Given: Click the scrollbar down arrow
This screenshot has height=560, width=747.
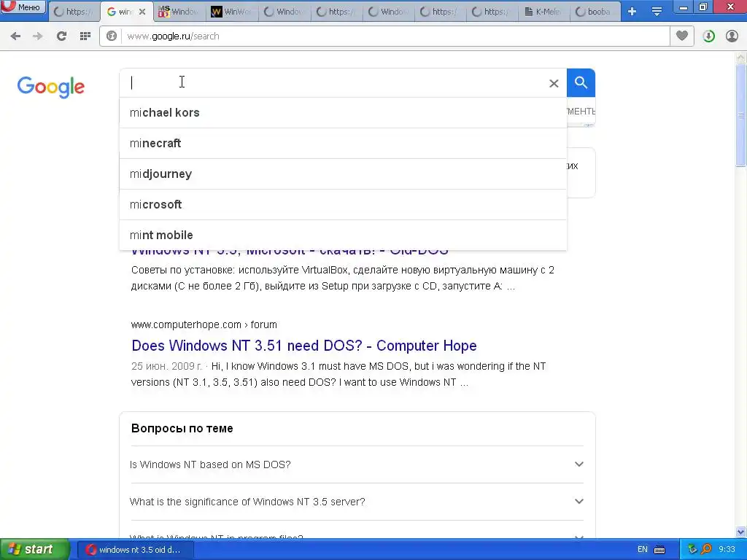Looking at the screenshot, I should point(741,532).
